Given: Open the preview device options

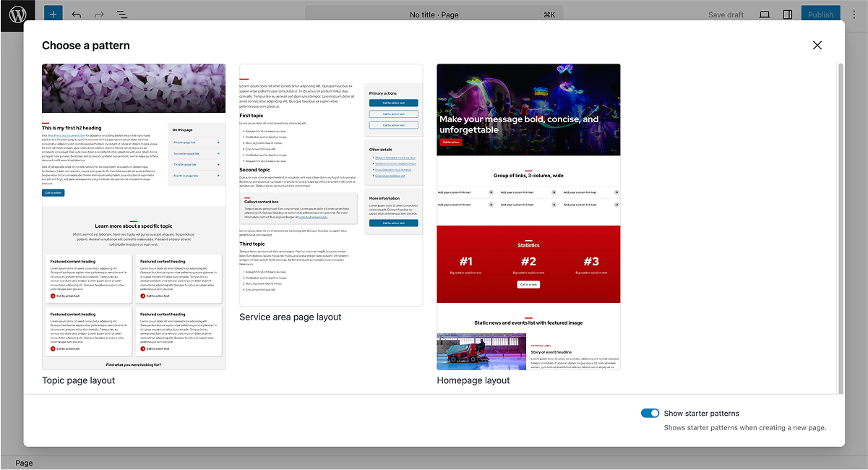Looking at the screenshot, I should point(764,14).
